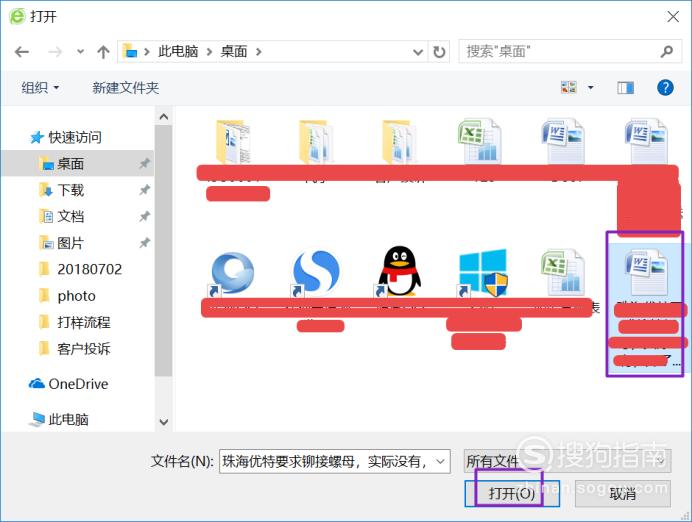Select the first folder in top row
Screen dimensions: 692x522
point(233,142)
